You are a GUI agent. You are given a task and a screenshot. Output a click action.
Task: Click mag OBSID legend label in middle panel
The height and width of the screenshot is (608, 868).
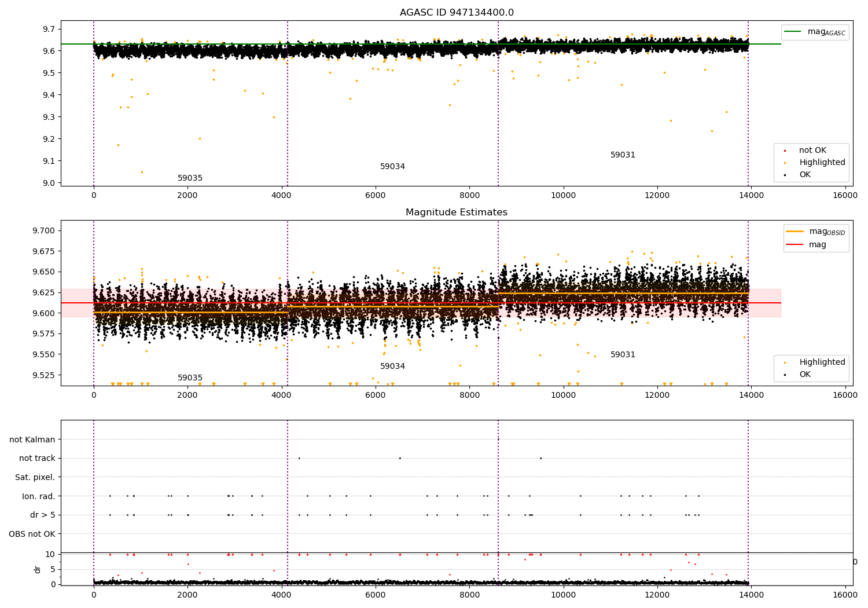[827, 232]
